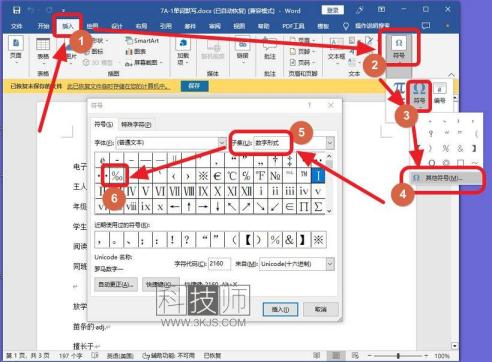Click the Insert (插入) button in Symbol dialog
The width and height of the screenshot is (492, 362).
280,309
